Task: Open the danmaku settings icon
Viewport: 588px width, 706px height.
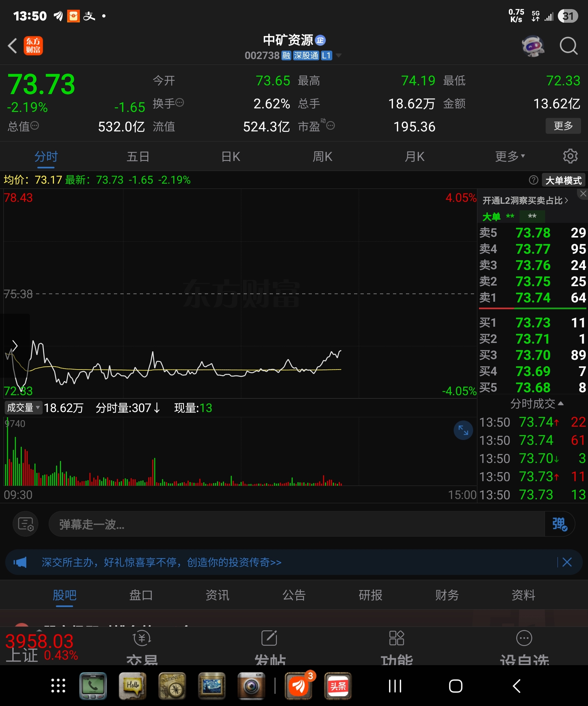Action: [x=26, y=524]
